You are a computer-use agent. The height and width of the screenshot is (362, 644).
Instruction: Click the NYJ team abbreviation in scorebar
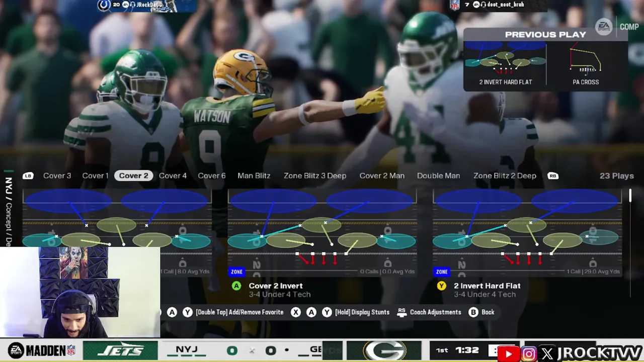click(x=187, y=350)
